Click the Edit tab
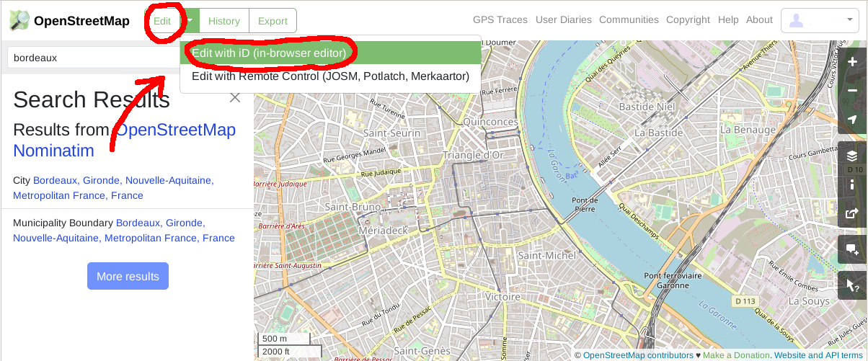868x361 pixels. tap(162, 20)
